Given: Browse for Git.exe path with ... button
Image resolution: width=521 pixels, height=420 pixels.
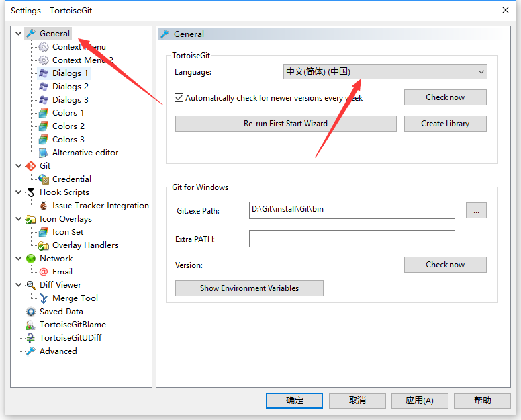Looking at the screenshot, I should (x=476, y=210).
